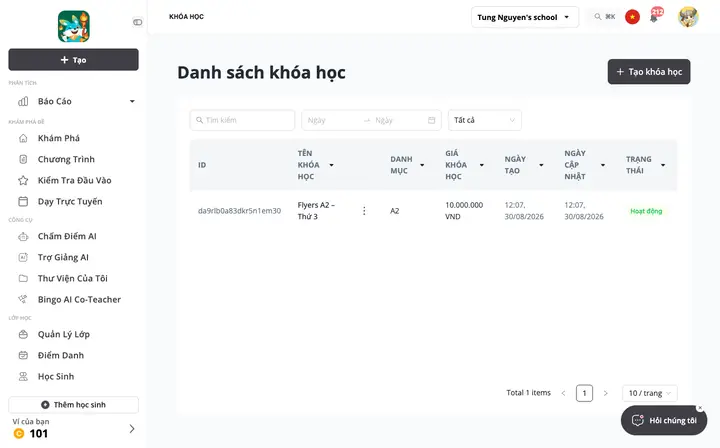Click the Quản Lý Lớp icon
This screenshot has height=448, width=720.
[x=23, y=334]
